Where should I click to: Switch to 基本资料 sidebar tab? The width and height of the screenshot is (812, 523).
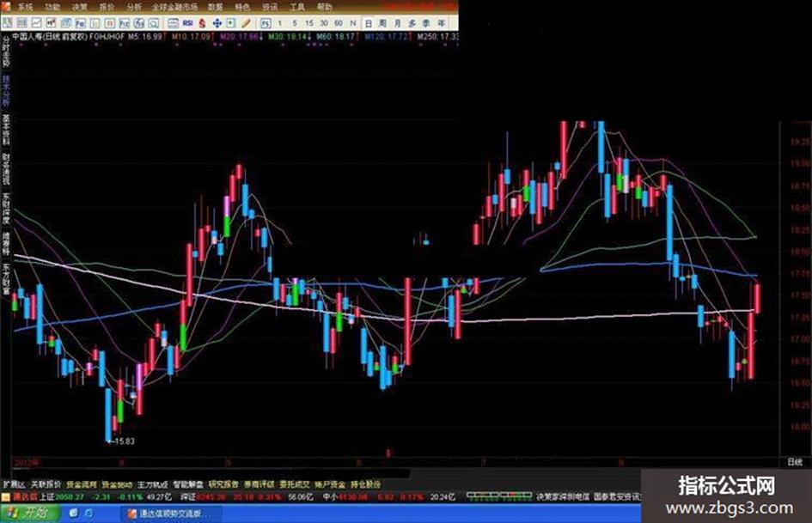tap(6, 130)
